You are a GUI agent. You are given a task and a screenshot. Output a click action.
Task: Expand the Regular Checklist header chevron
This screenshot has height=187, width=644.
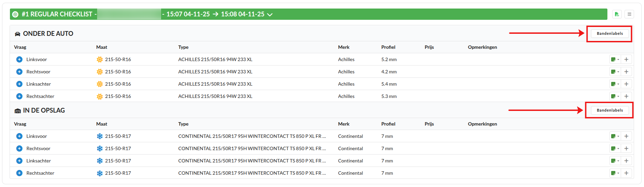(x=270, y=15)
